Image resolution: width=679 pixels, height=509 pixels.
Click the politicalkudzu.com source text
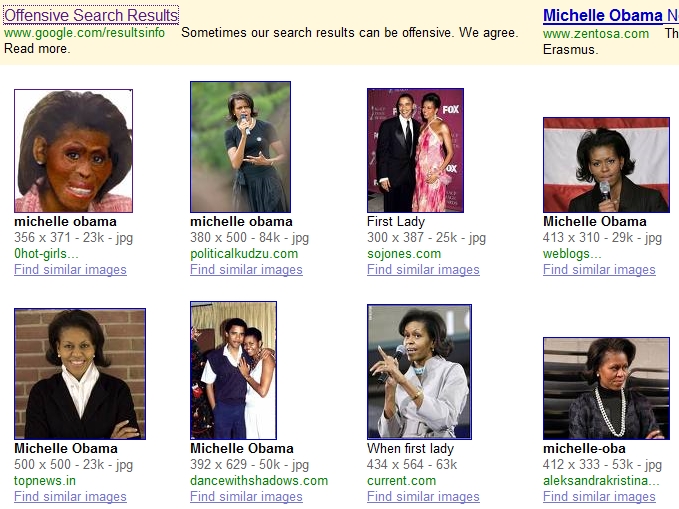coord(244,253)
